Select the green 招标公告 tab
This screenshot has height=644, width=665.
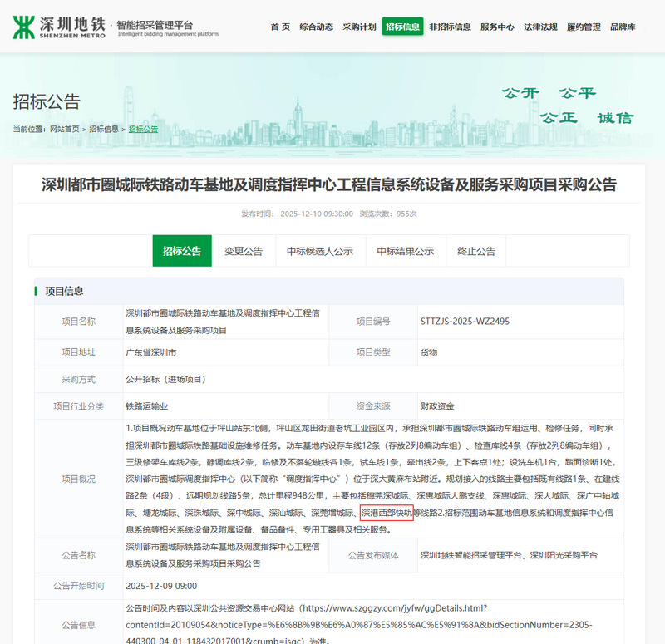(182, 251)
